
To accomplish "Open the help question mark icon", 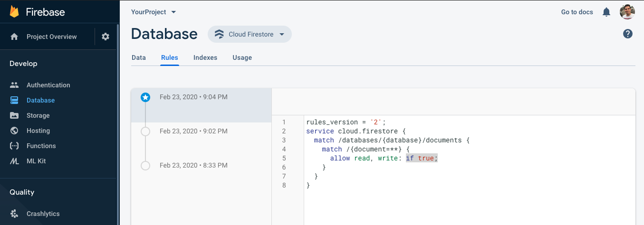I will coord(628,34).
